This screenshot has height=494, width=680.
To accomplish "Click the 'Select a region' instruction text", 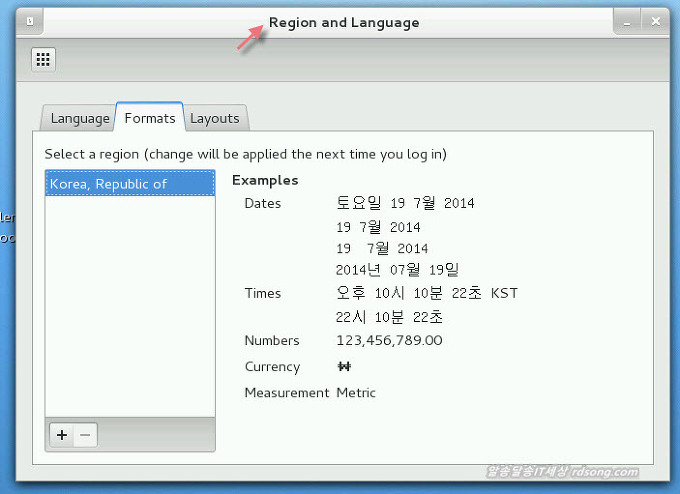I will pos(245,154).
